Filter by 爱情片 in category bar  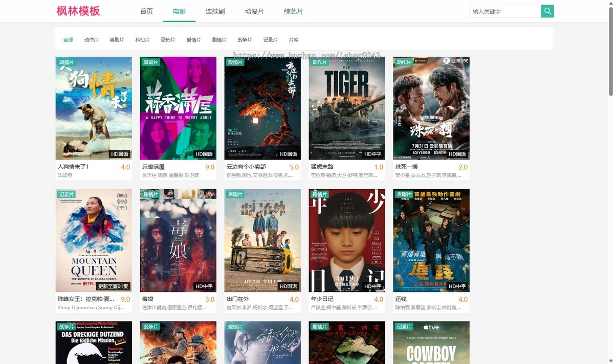click(193, 40)
